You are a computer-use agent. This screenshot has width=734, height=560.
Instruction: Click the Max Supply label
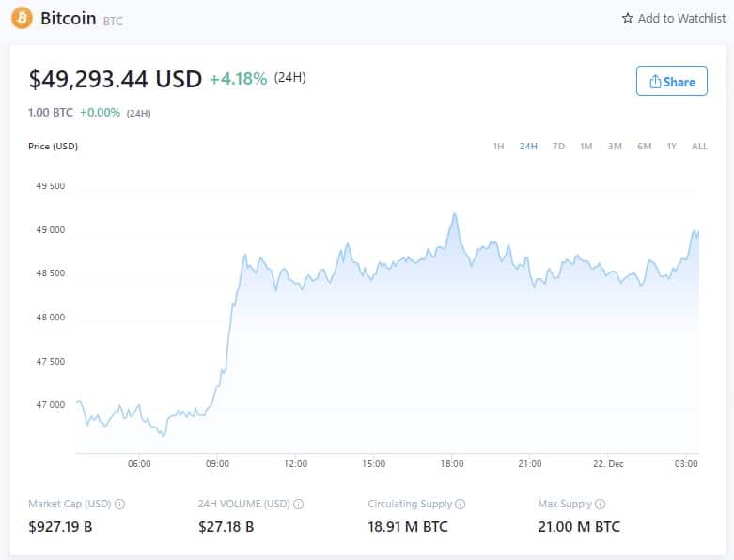565,504
